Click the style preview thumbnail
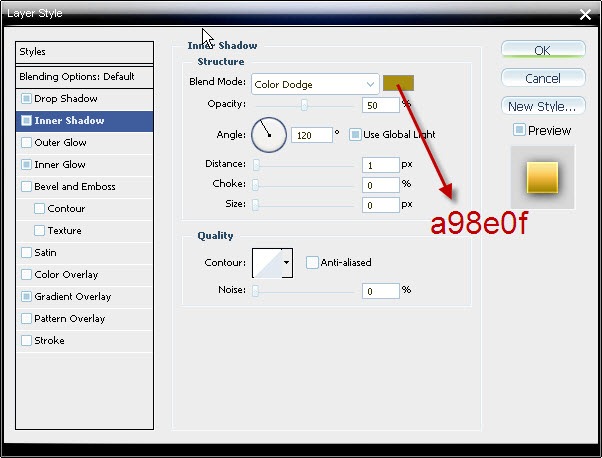The height and width of the screenshot is (458, 602). (542, 177)
